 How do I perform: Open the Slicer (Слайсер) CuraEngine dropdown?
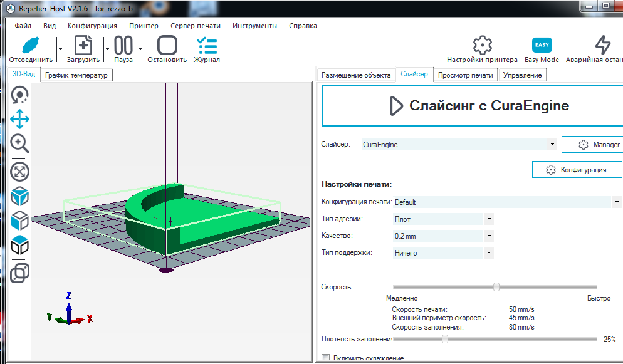552,145
